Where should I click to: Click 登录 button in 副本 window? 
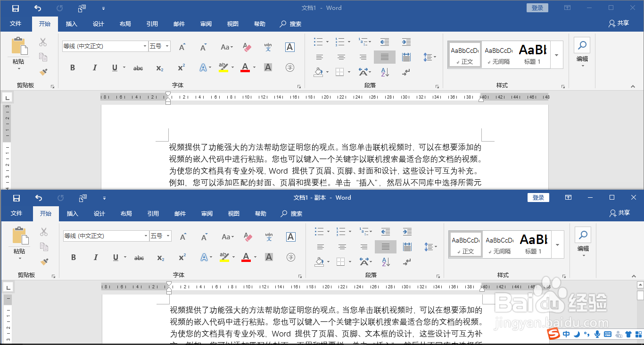click(538, 197)
